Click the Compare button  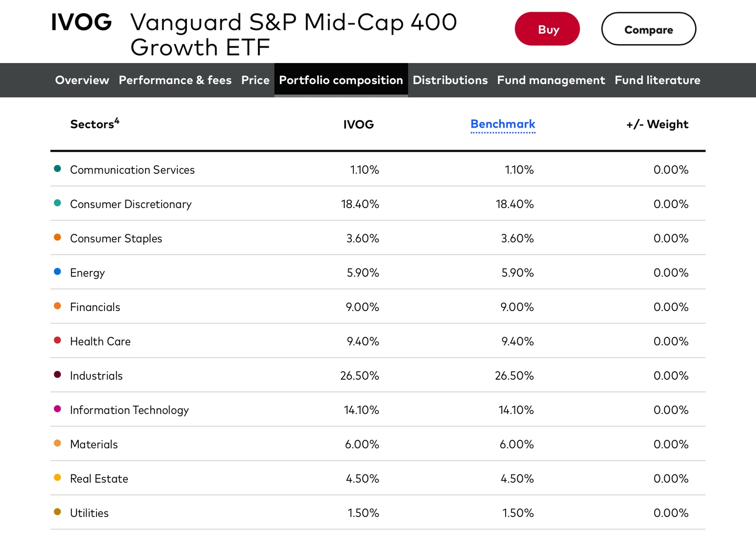tap(648, 29)
